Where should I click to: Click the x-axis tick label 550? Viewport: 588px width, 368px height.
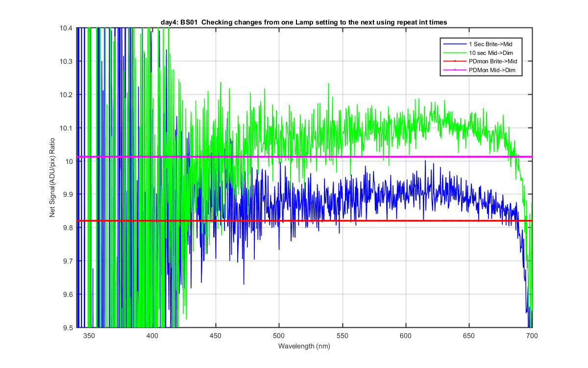coord(343,336)
